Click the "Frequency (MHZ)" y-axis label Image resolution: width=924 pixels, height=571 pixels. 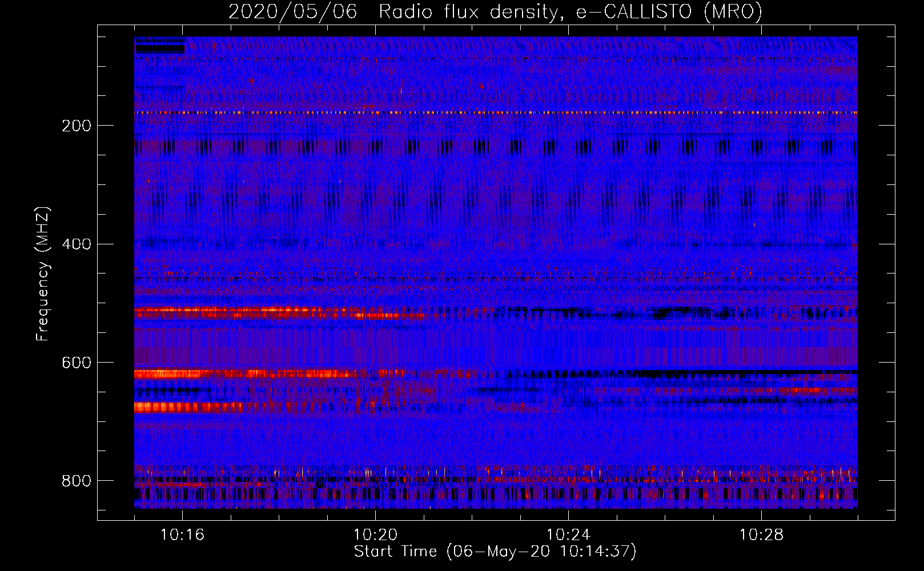tap(43, 274)
